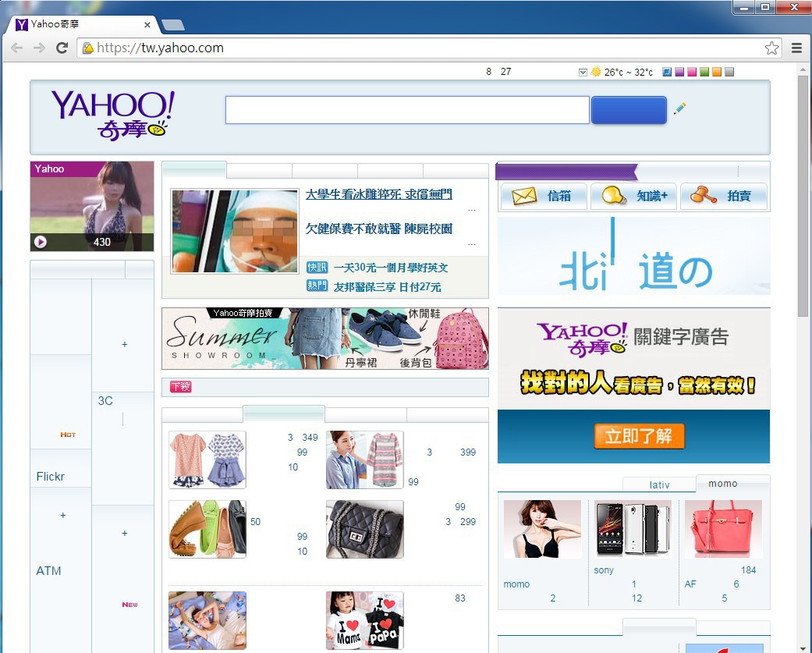Open headline 欠健保費不敢就醫 陳屍校園

(x=378, y=229)
